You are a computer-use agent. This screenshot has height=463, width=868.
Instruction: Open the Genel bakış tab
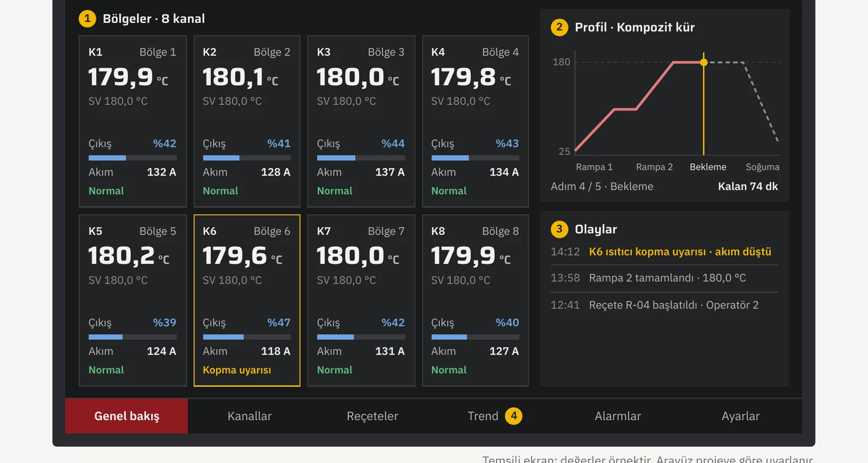tap(126, 416)
